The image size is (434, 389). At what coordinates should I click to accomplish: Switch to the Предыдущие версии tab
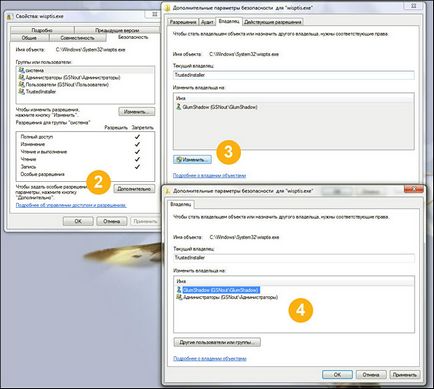117,30
